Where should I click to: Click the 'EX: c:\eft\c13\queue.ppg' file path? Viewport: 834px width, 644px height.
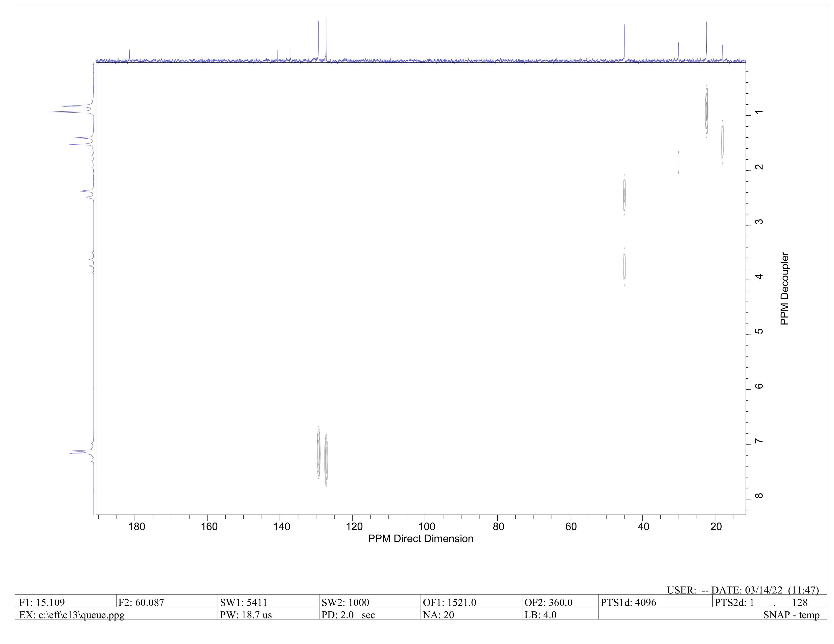point(72,615)
